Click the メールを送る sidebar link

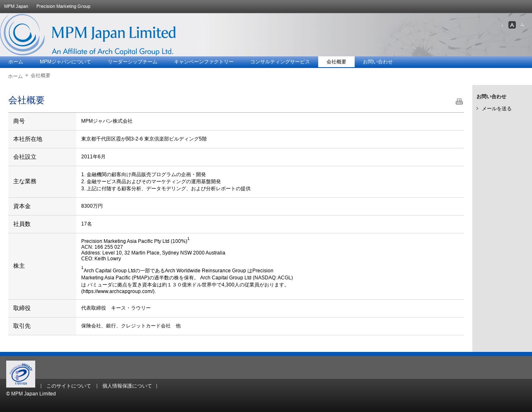497,109
